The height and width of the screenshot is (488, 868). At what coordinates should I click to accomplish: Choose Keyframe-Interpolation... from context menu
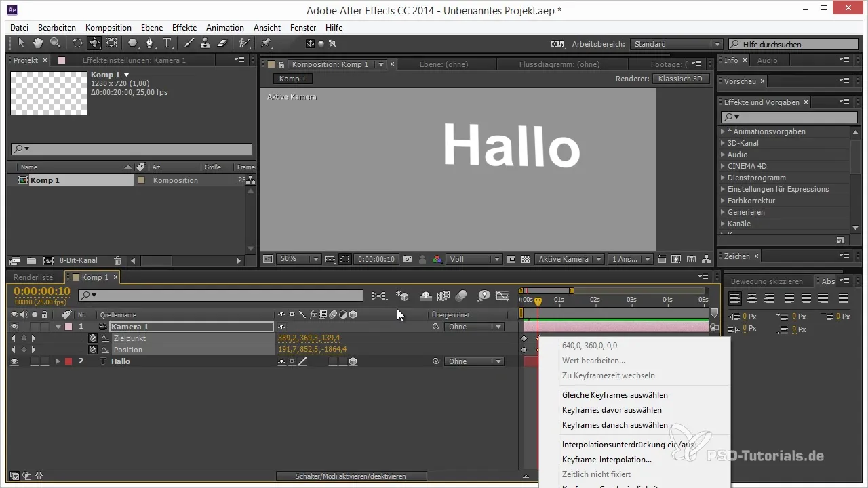(607, 460)
